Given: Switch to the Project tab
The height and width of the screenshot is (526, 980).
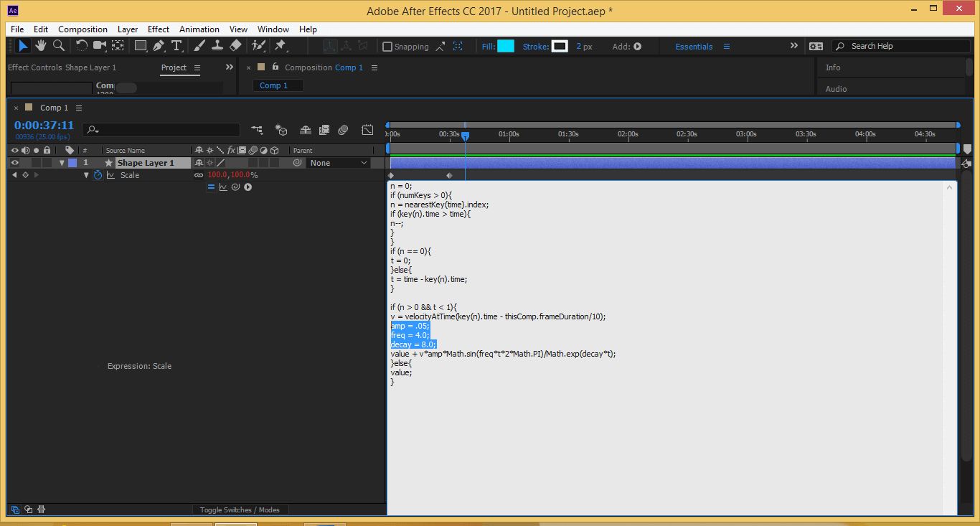Looking at the screenshot, I should [x=174, y=67].
